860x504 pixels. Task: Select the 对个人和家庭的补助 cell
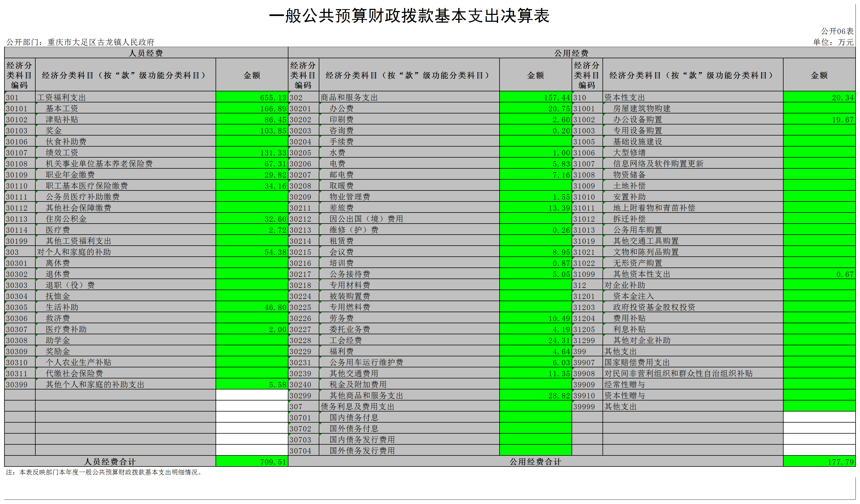126,252
